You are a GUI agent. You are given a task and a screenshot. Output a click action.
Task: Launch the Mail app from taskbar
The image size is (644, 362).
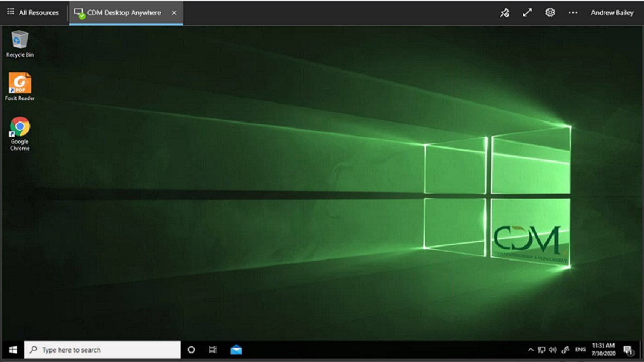tap(236, 350)
